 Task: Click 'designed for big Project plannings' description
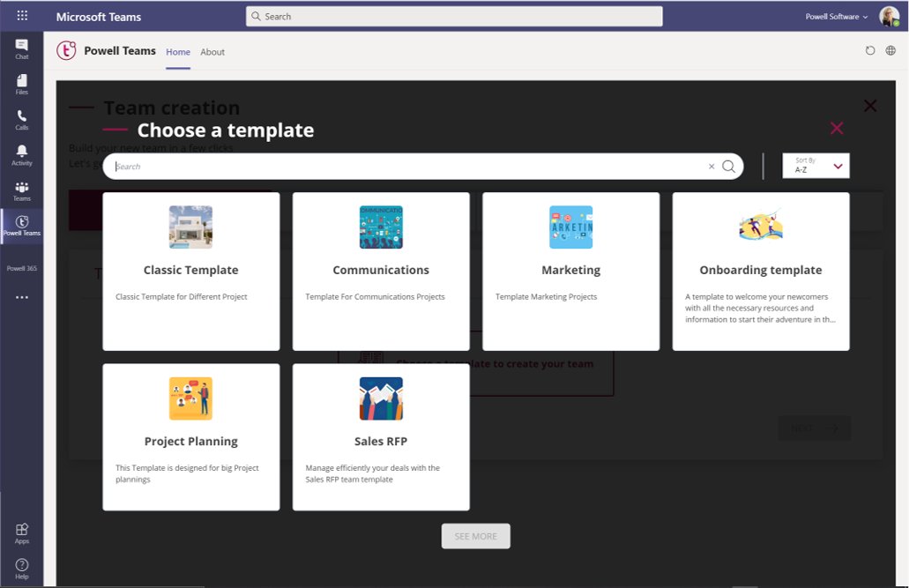(x=187, y=473)
